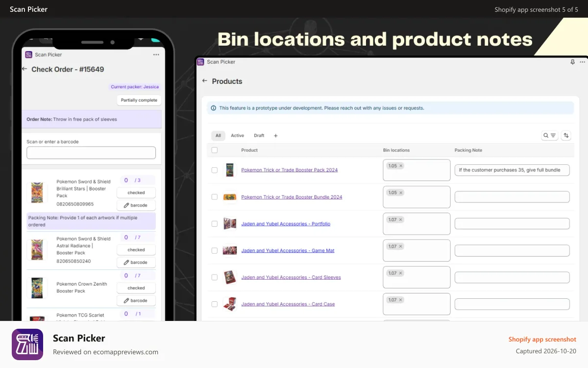This screenshot has width=588, height=368.
Task: Remove bin 1.07 from Accessories Card Case
Action: coord(401,300)
